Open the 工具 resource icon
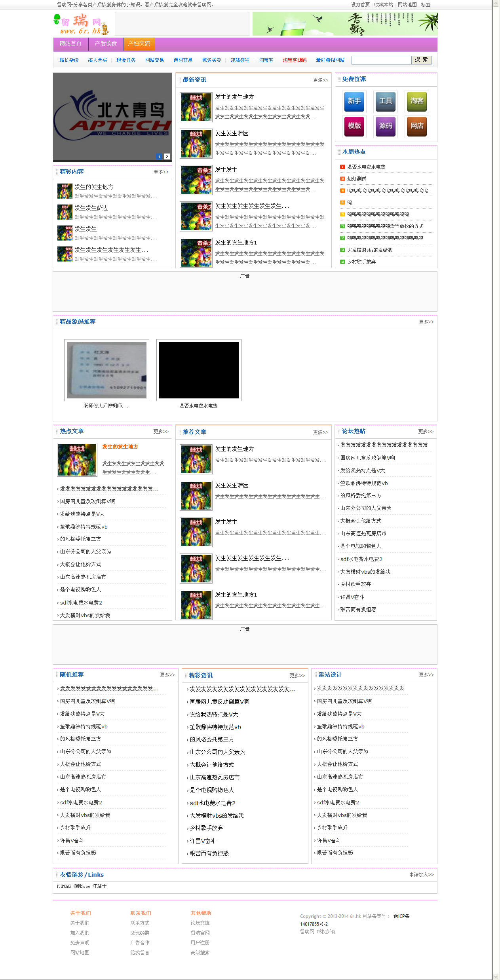The height and width of the screenshot is (980, 500). click(386, 101)
